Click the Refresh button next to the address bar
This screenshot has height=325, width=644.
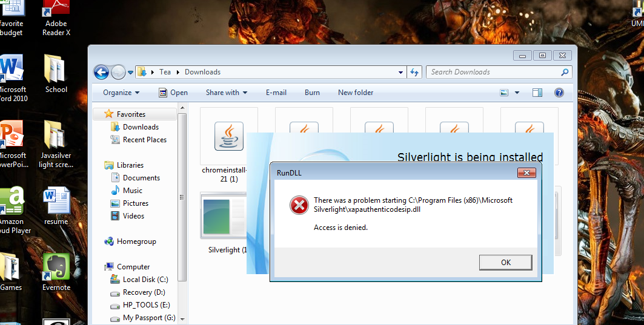click(x=414, y=72)
